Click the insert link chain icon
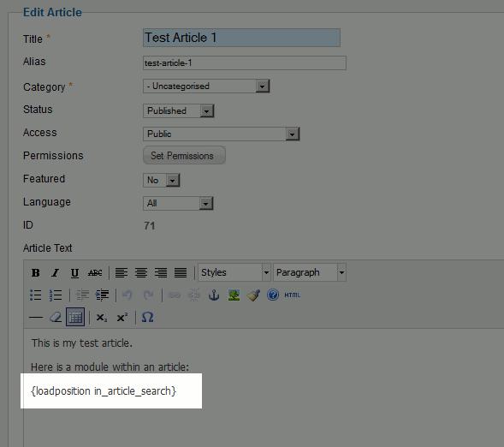This screenshot has height=447, width=504. pyautogui.click(x=174, y=295)
